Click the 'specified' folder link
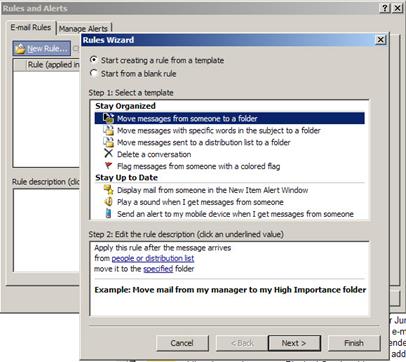This screenshot has height=362, width=406. tap(158, 269)
